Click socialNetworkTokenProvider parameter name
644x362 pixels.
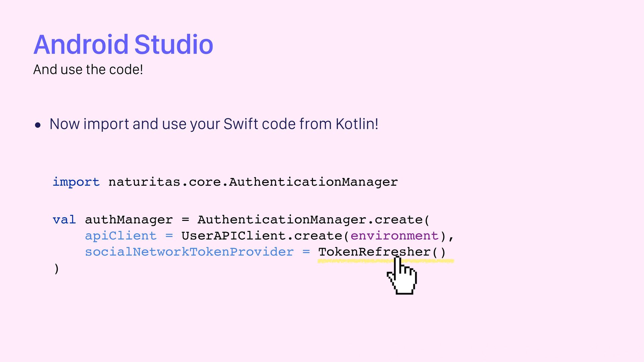click(x=189, y=252)
